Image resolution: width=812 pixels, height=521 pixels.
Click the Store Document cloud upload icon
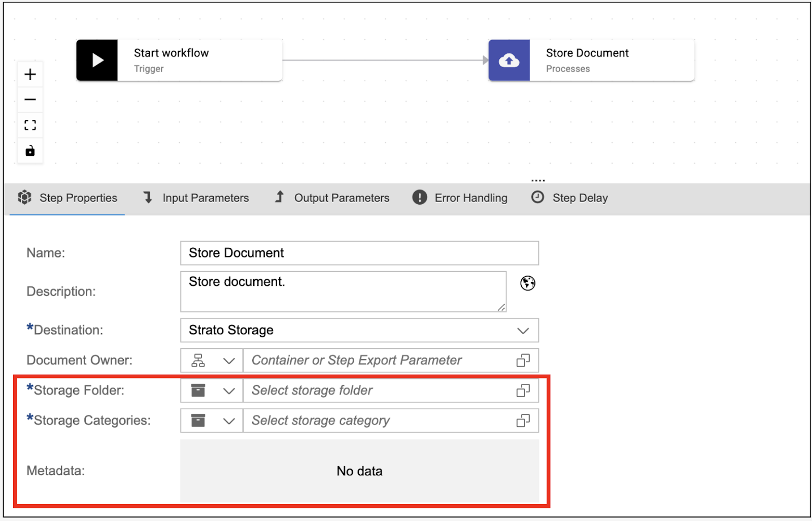(x=509, y=60)
